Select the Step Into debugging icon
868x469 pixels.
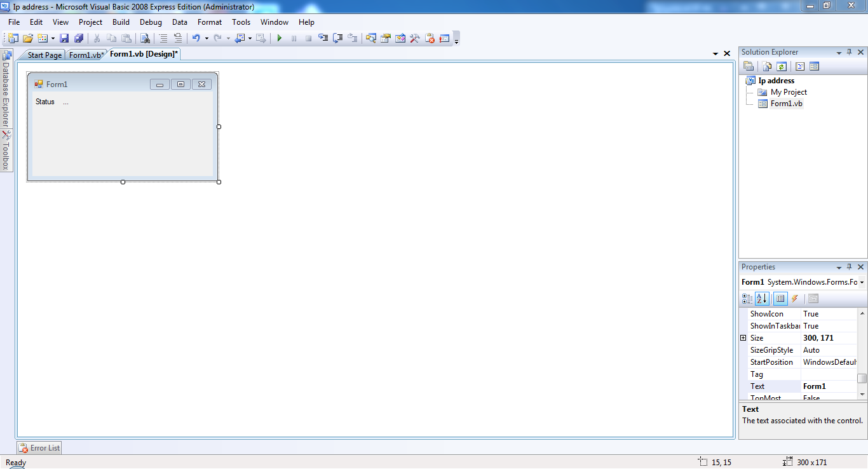coord(323,38)
